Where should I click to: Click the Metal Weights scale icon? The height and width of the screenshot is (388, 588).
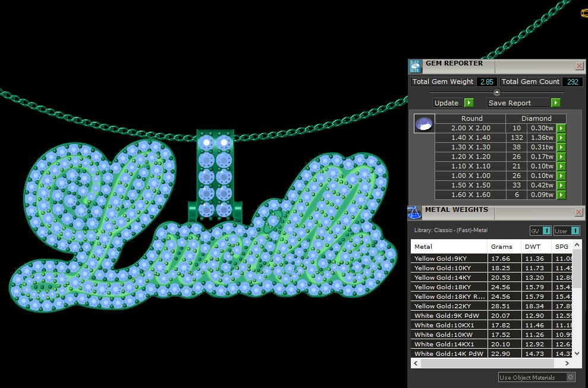point(414,213)
